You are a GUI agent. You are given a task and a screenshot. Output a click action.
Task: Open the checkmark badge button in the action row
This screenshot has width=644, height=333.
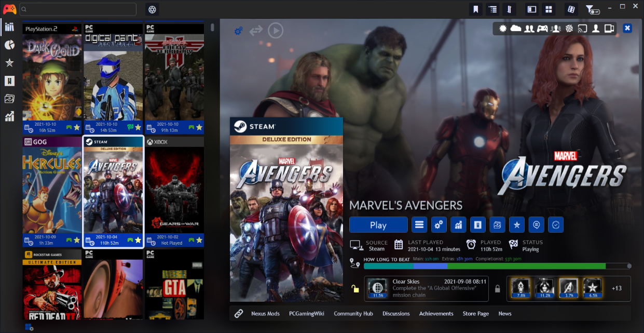click(556, 225)
